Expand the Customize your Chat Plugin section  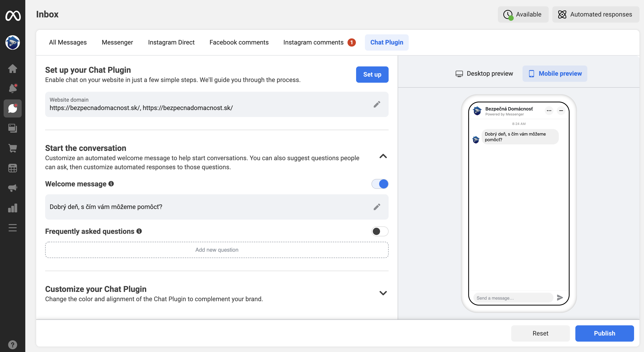pos(383,293)
